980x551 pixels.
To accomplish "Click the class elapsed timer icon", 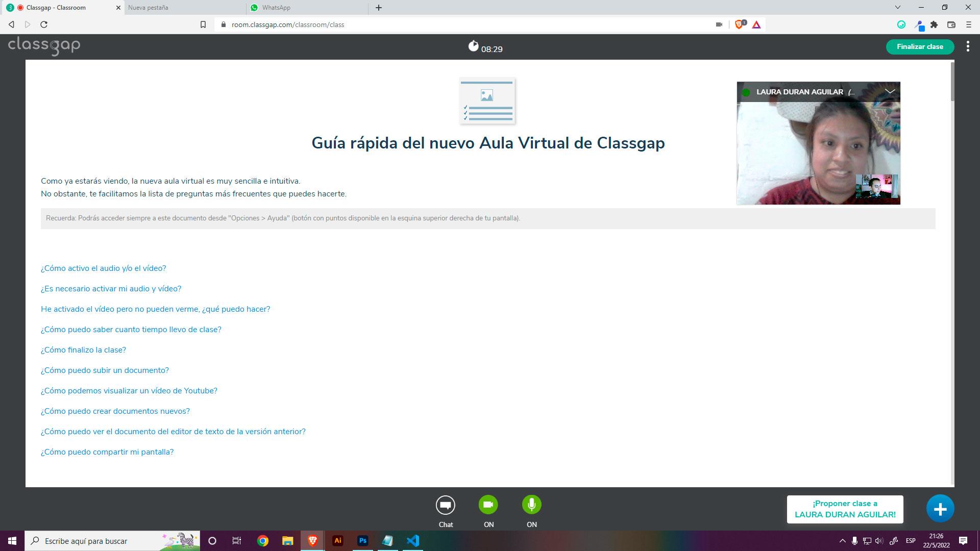I will coord(473,47).
